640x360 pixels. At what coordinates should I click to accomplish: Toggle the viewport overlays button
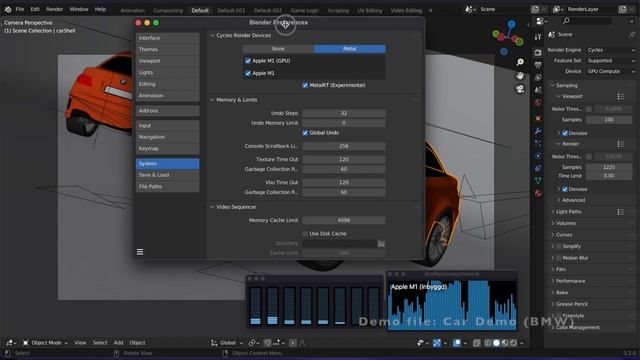[457, 343]
